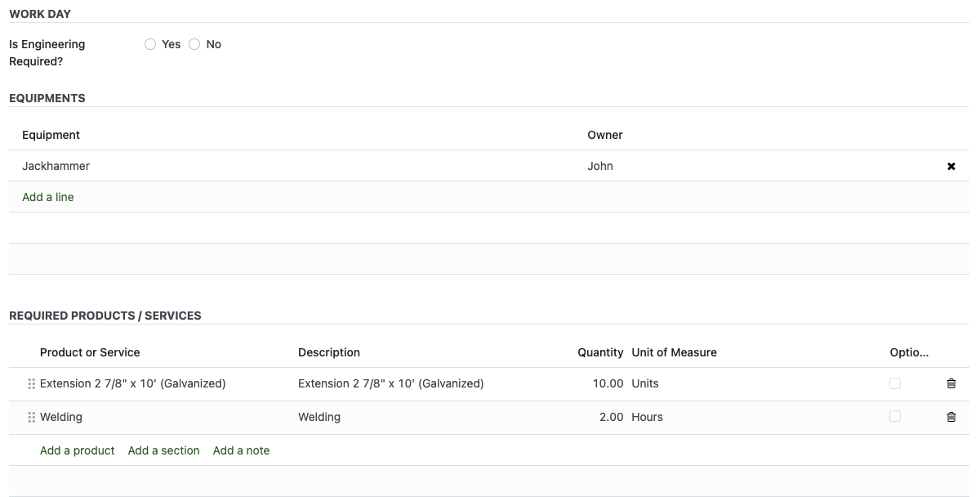Click Add a product link
Viewport: 980px width, 497px height.
click(x=78, y=450)
